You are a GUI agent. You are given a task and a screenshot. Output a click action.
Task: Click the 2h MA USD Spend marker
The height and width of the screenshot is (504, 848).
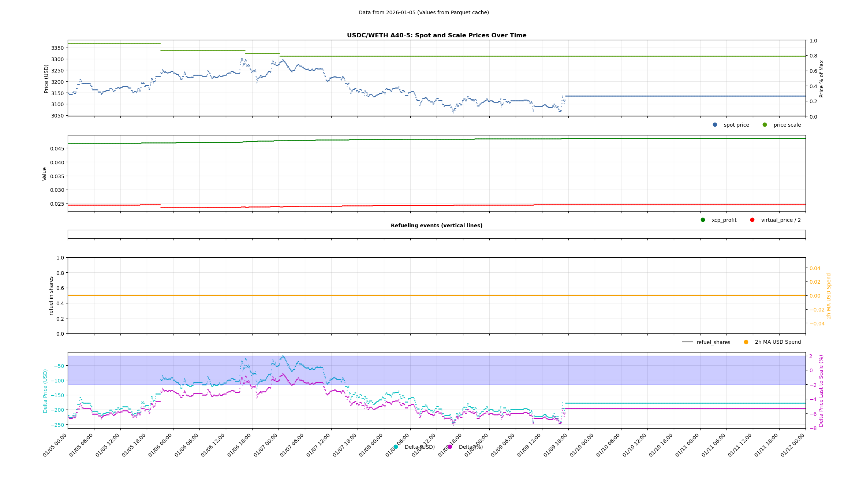coord(746,342)
